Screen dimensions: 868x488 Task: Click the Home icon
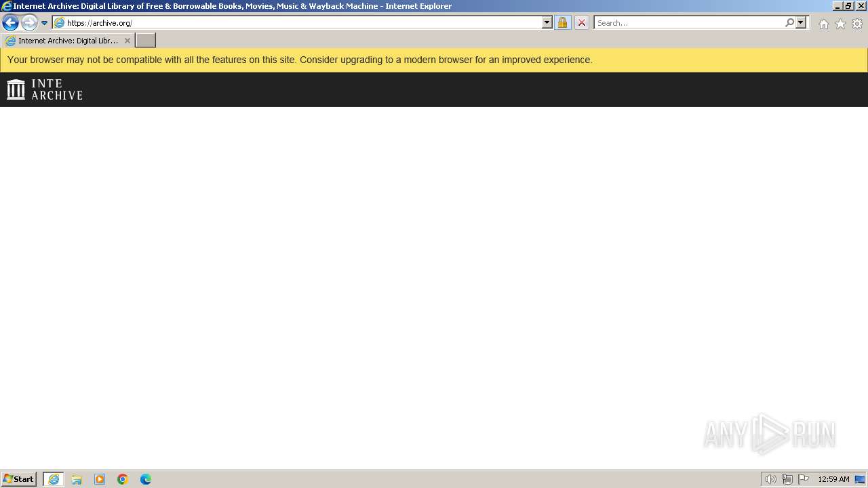coord(823,24)
